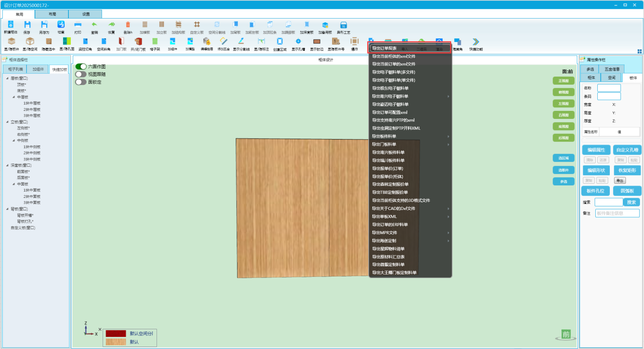
Task: Click the 海棠角 toolbar icon
Action: [x=458, y=42]
